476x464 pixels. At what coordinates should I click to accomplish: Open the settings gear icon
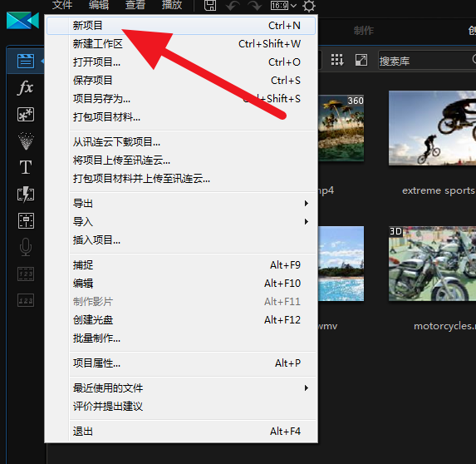[309, 6]
